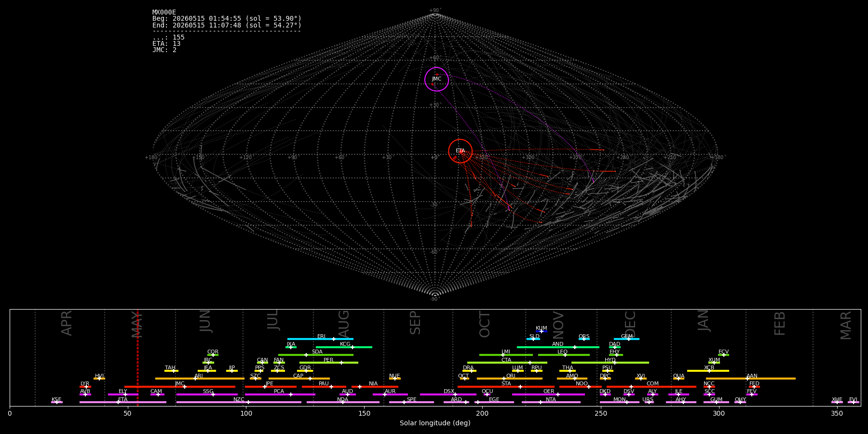Select the red dashed current-date marker in timeline
Viewport: 868px width, 434px height.
pyautogui.click(x=137, y=357)
